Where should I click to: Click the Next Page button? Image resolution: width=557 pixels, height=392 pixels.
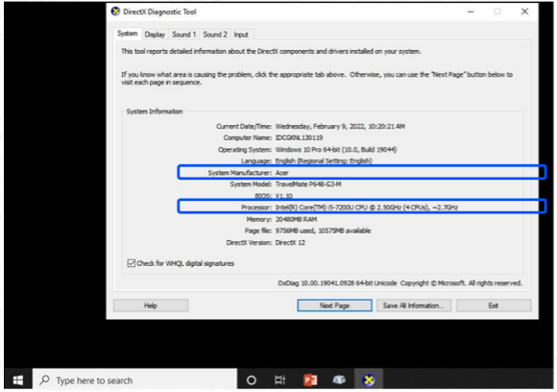(x=334, y=306)
